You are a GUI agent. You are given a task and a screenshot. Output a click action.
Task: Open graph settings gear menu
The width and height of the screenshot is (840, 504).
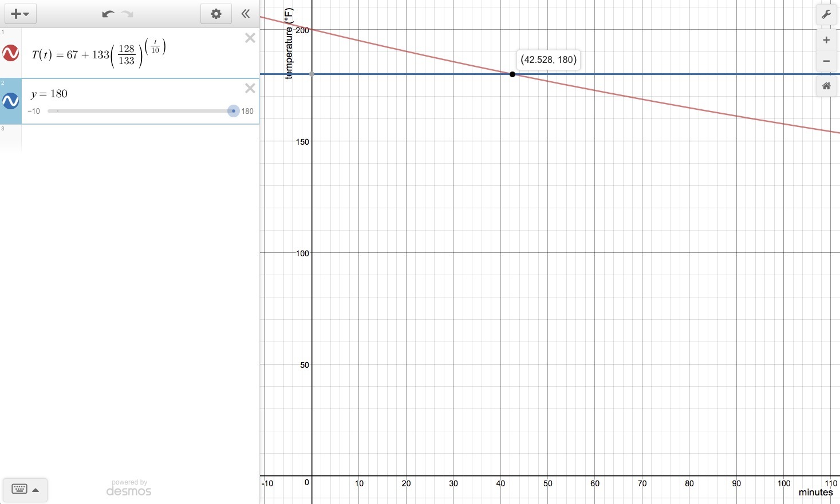pos(216,14)
